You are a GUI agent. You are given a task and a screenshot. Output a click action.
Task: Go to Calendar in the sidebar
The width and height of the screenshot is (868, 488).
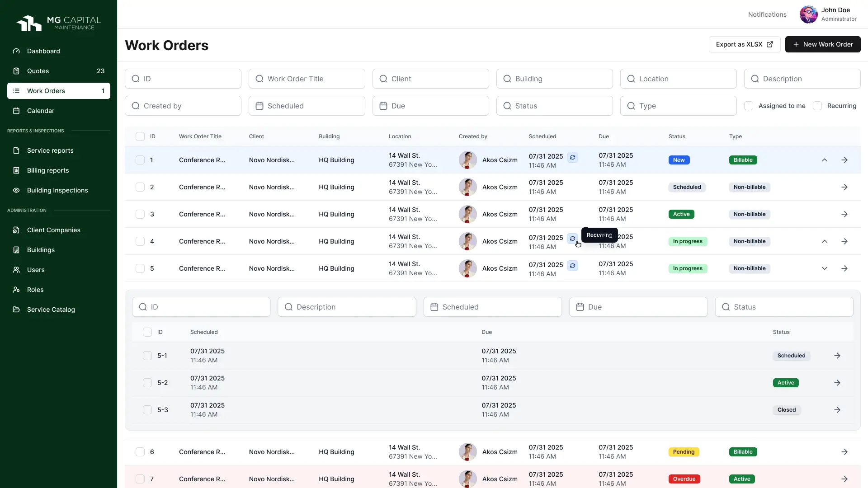tap(41, 111)
